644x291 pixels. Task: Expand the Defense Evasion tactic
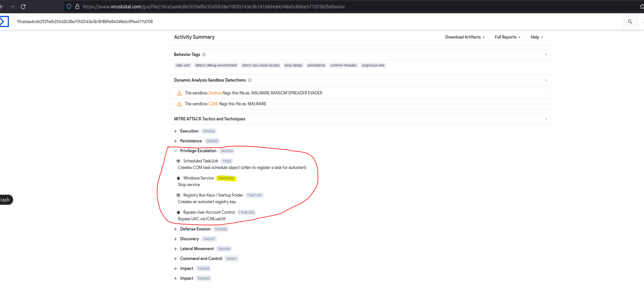176,229
